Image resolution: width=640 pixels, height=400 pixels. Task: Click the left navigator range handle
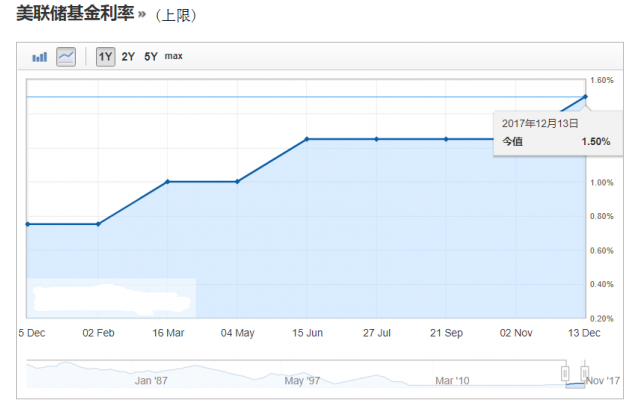pyautogui.click(x=565, y=373)
